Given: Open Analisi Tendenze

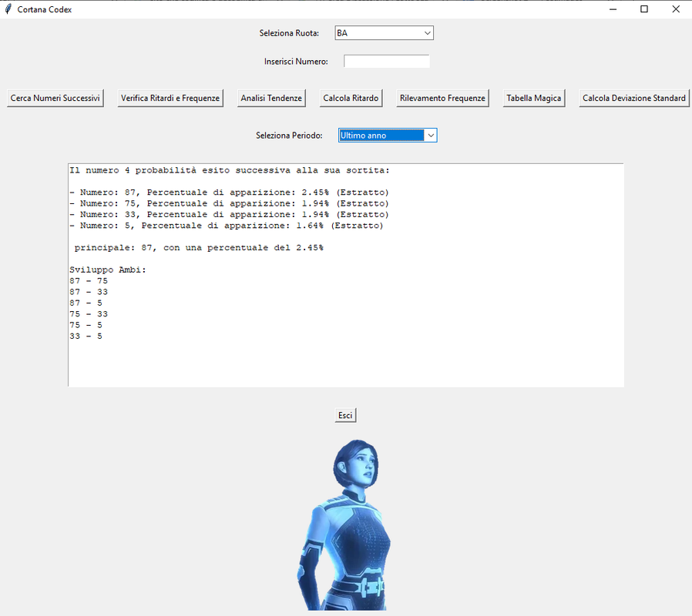Looking at the screenshot, I should pos(271,98).
